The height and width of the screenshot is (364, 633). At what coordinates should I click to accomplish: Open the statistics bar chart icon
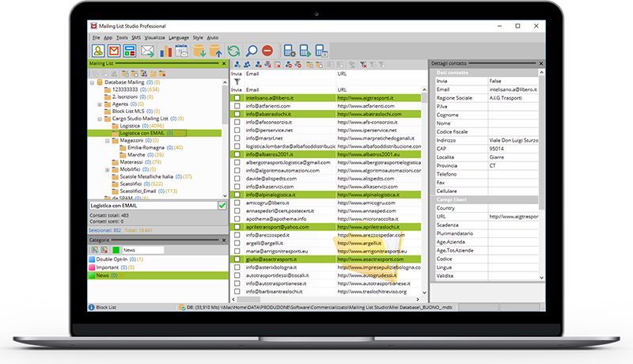pos(166,51)
